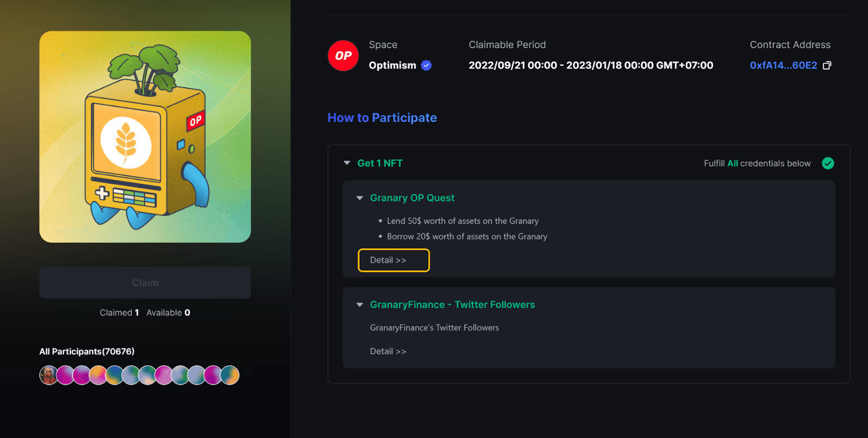The width and height of the screenshot is (868, 438).
Task: Click the first participant avatar
Action: 49,375
